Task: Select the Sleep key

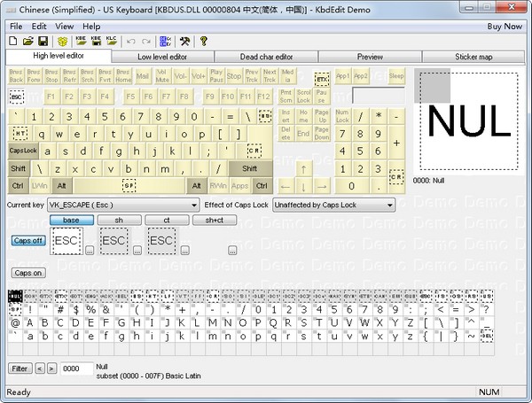Action: coord(396,76)
